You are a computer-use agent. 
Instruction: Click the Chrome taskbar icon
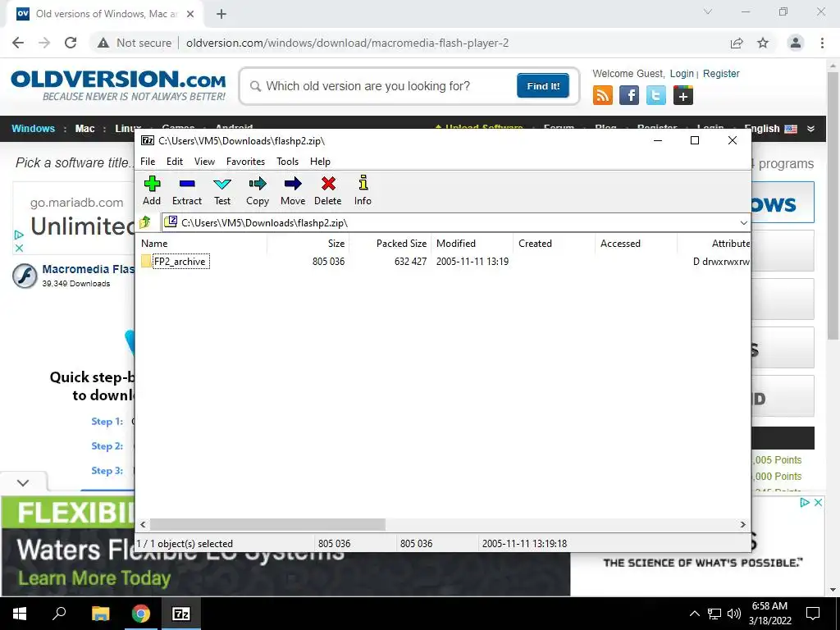pos(141,614)
